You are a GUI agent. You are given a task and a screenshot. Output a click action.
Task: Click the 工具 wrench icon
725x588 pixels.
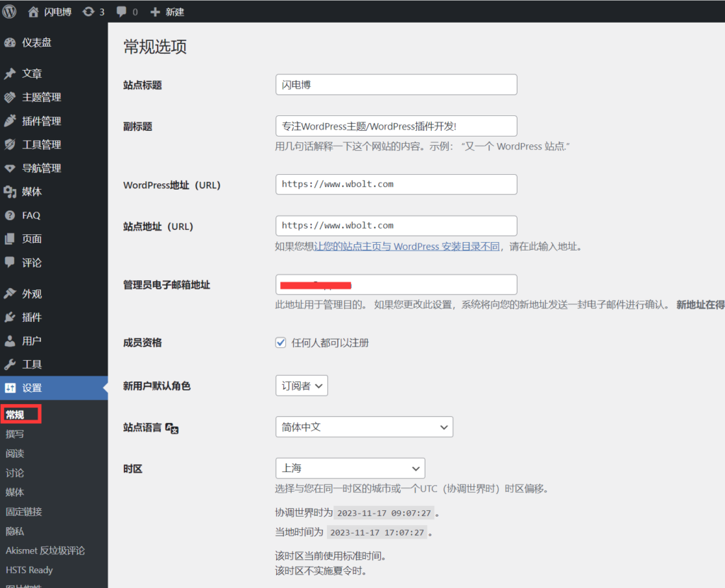pos(10,364)
